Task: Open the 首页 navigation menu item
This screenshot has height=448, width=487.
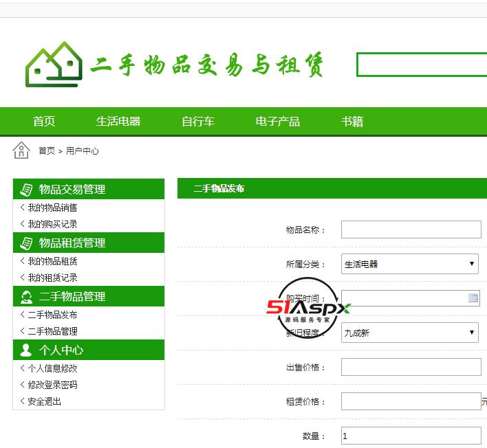Action: click(x=44, y=122)
